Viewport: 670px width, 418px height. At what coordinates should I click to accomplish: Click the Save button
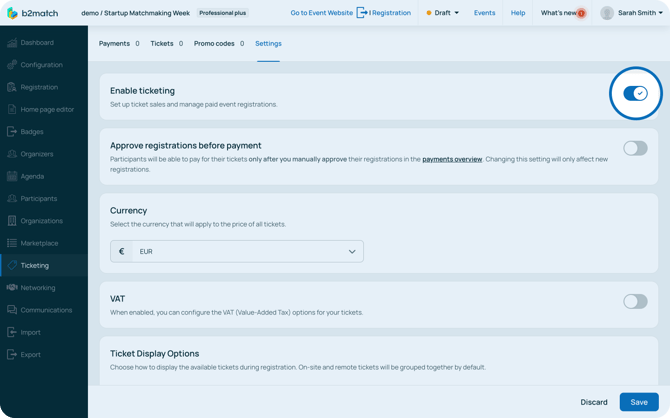pyautogui.click(x=639, y=402)
